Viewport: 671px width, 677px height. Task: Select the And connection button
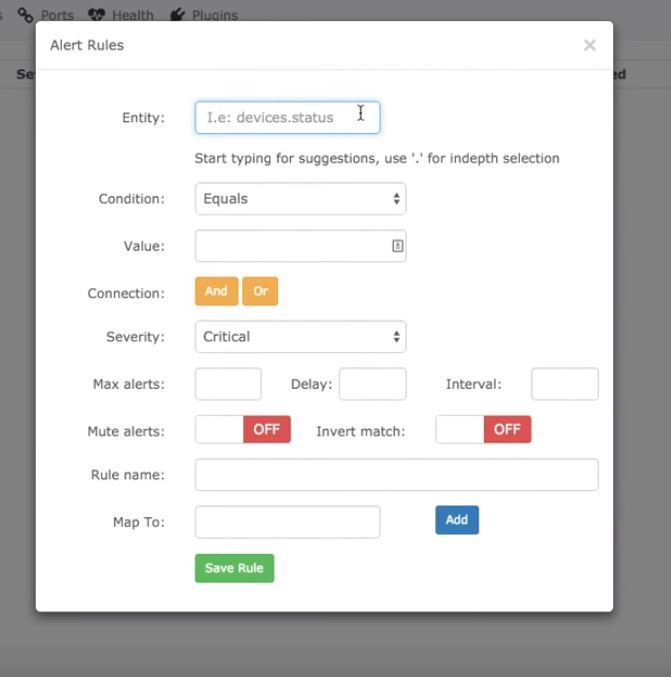pos(216,291)
